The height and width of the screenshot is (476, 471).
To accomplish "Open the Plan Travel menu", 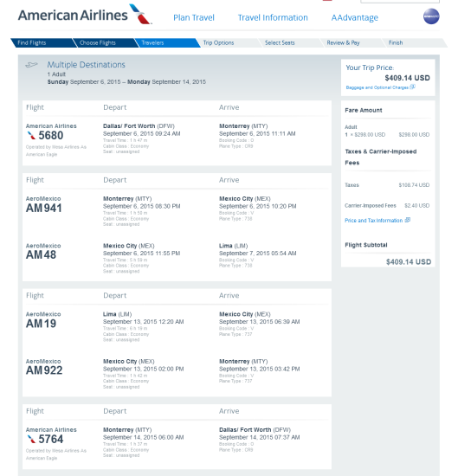I will click(194, 17).
